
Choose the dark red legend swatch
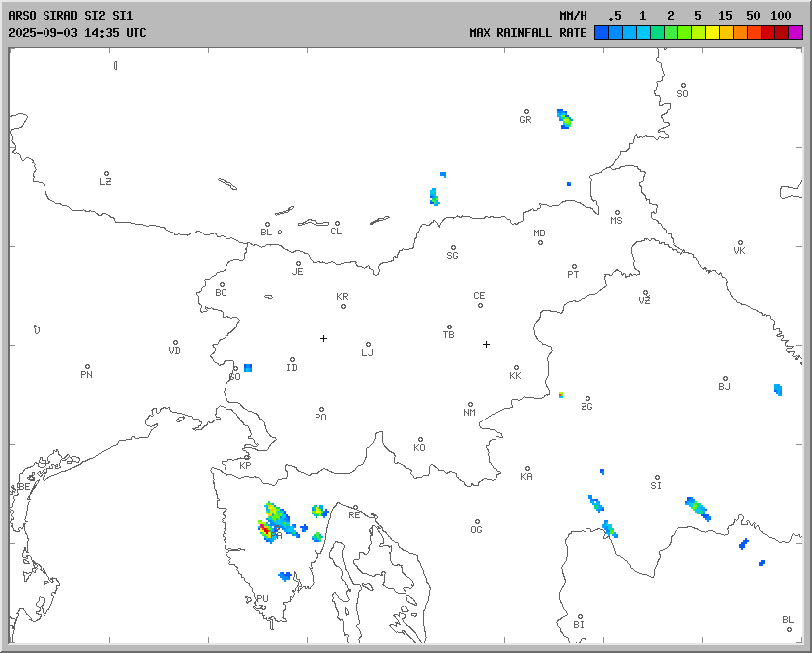click(782, 33)
